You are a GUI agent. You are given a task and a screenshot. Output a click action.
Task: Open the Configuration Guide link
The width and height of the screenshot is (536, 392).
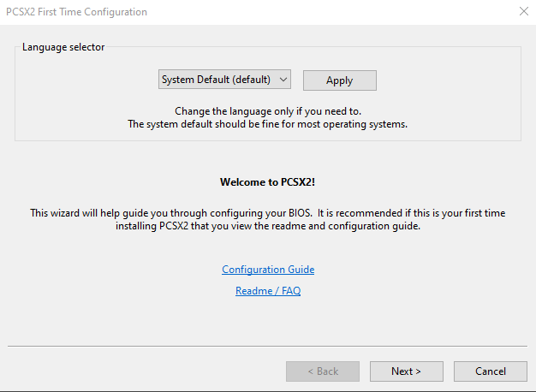[268, 270]
